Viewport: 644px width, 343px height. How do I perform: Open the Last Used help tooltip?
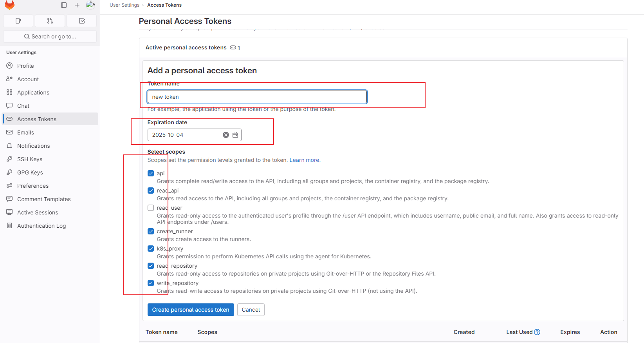(x=536, y=332)
